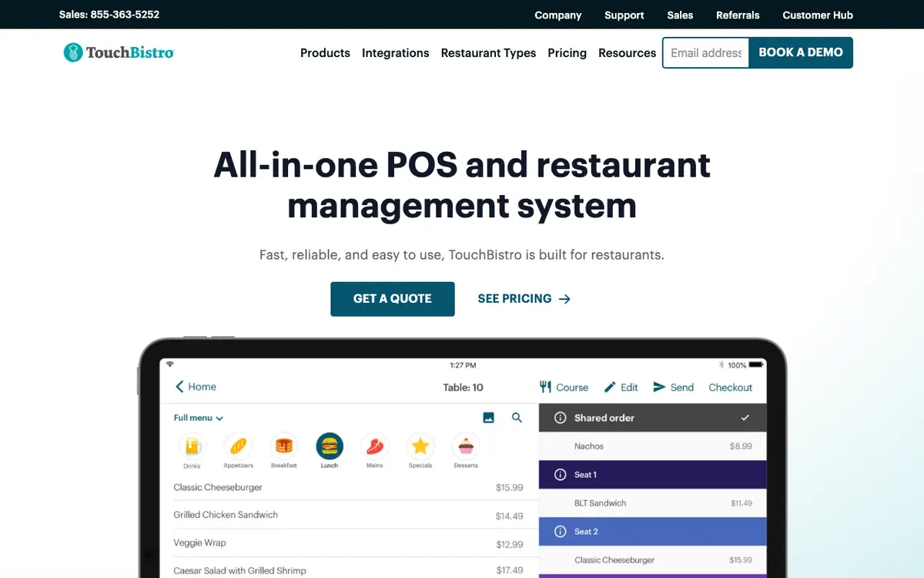
Task: Select the Appetizers category icon
Action: pyautogui.click(x=238, y=445)
